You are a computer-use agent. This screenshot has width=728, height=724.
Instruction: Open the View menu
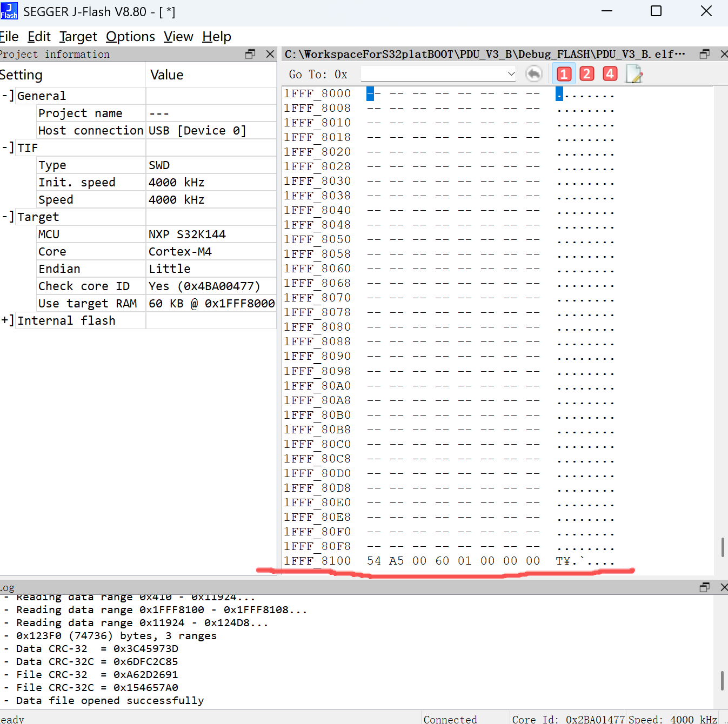[x=178, y=37]
